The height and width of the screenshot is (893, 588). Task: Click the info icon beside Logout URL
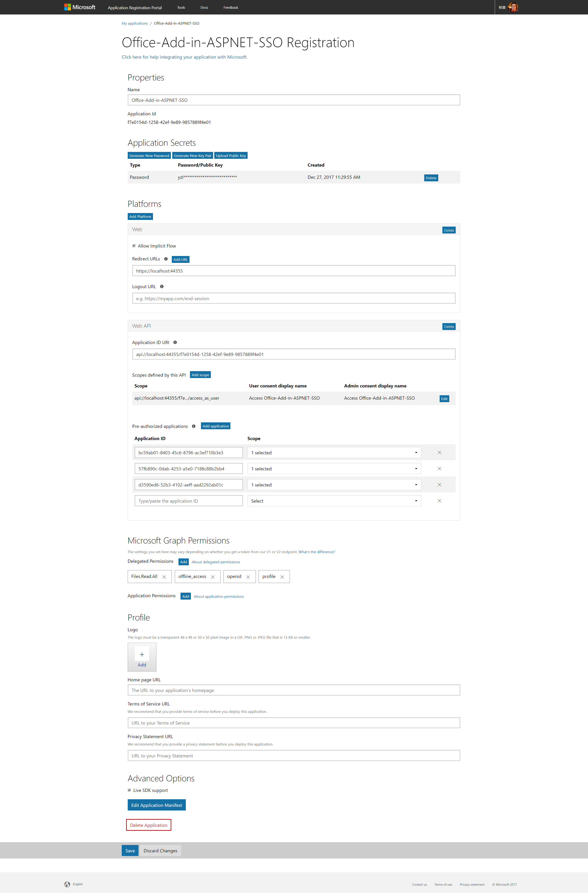pos(162,287)
